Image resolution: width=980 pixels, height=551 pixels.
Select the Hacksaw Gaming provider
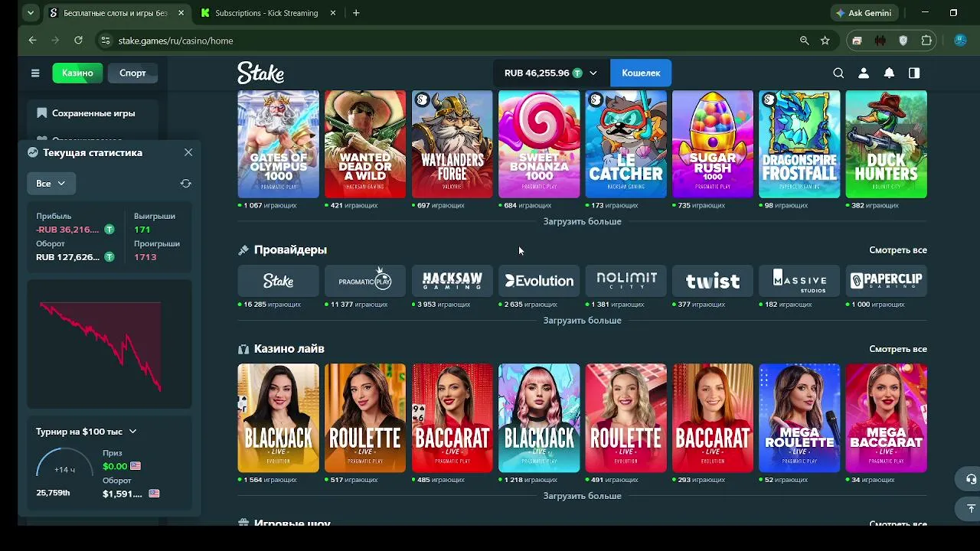tap(452, 281)
